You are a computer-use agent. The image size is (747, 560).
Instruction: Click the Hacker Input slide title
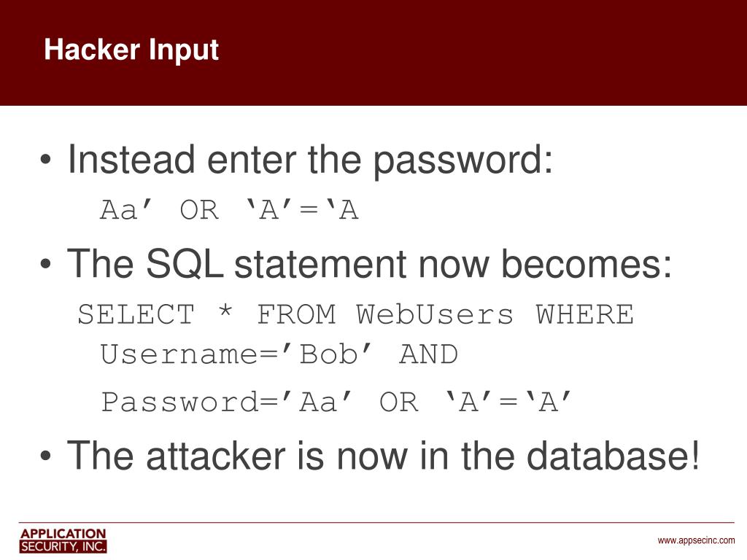(131, 50)
